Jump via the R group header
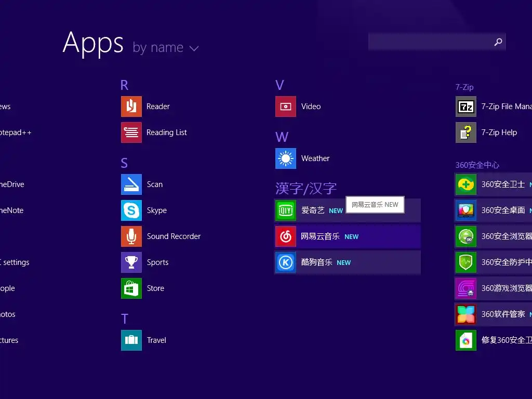 (x=125, y=85)
